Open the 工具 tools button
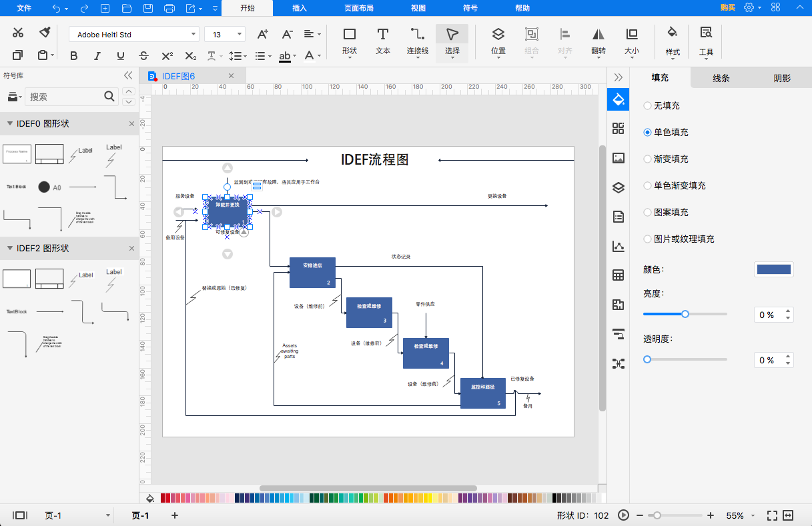812x526 pixels. 706,42
